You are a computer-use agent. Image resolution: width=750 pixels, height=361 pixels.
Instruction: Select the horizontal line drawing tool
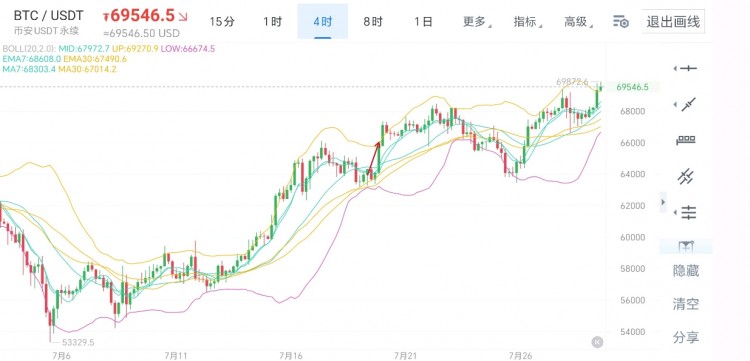pos(688,69)
